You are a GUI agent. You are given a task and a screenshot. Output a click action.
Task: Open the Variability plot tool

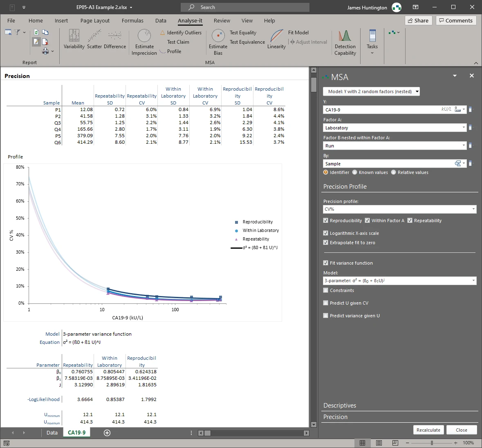click(x=74, y=39)
